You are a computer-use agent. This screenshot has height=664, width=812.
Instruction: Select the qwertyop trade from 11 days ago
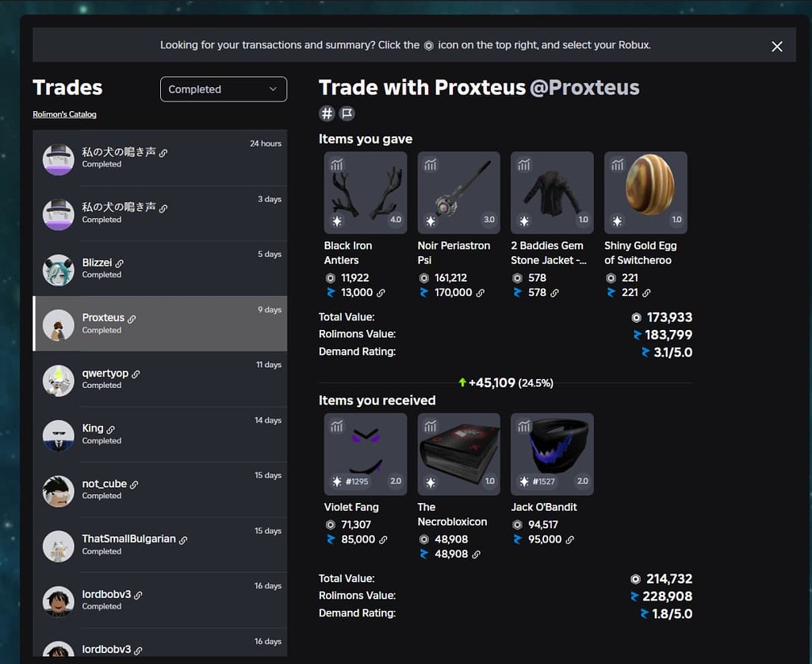(x=160, y=379)
